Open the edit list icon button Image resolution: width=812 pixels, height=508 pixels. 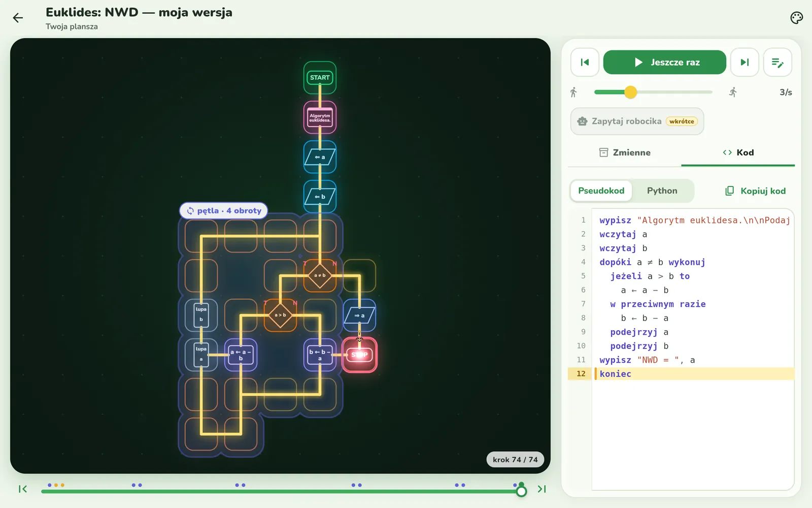(777, 62)
